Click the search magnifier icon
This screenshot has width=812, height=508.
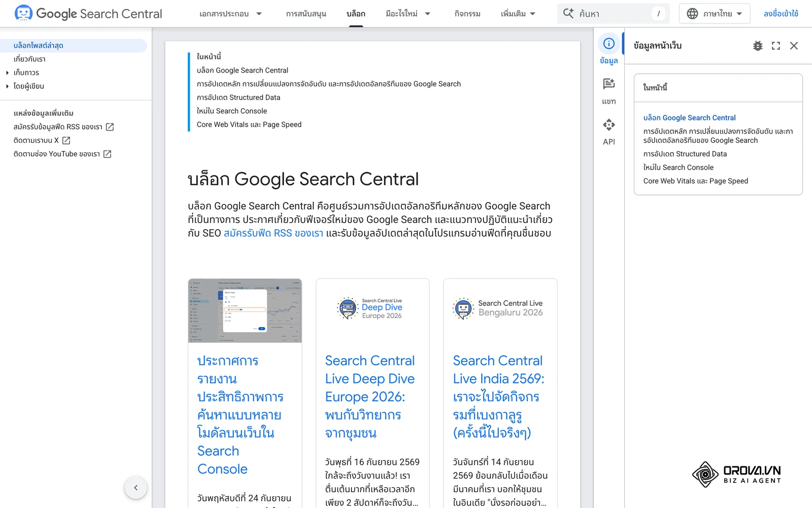coord(568,13)
